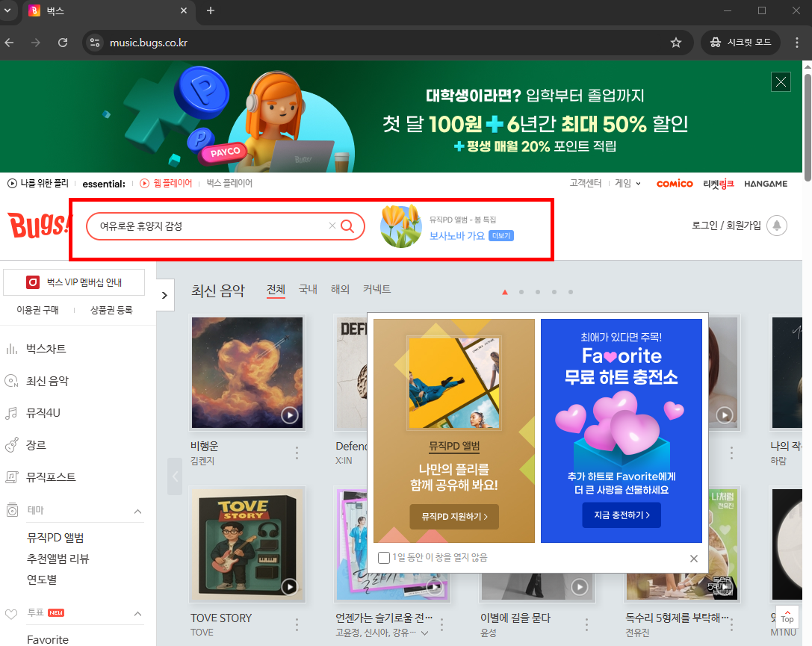Select the 최신 음악 sidebar icon
The width and height of the screenshot is (812, 646).
(10, 380)
